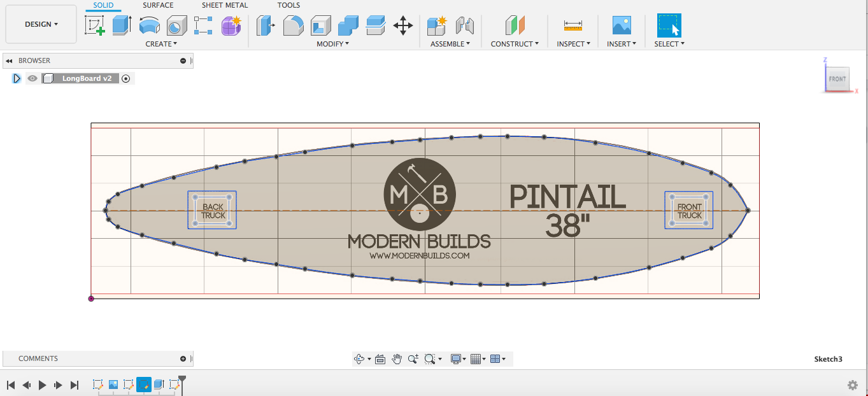Select the Hole tool
Image resolution: width=868 pixels, height=396 pixels.
176,25
